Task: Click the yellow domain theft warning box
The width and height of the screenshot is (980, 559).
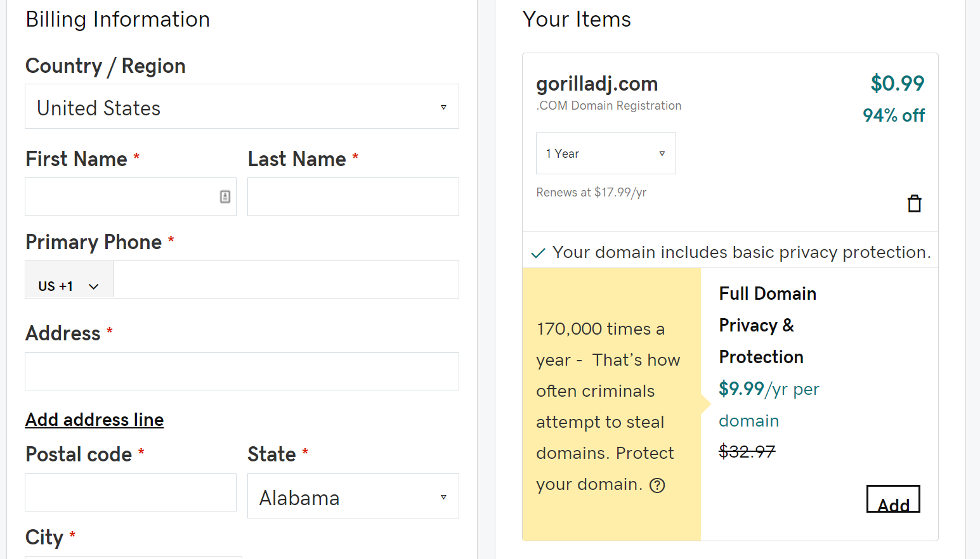Action: click(611, 404)
